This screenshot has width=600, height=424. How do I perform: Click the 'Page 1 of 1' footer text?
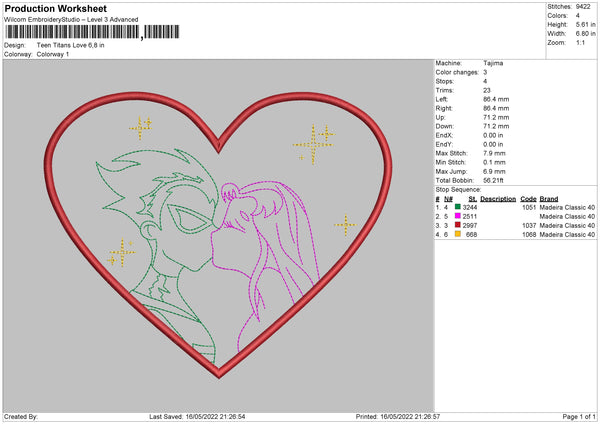579,416
